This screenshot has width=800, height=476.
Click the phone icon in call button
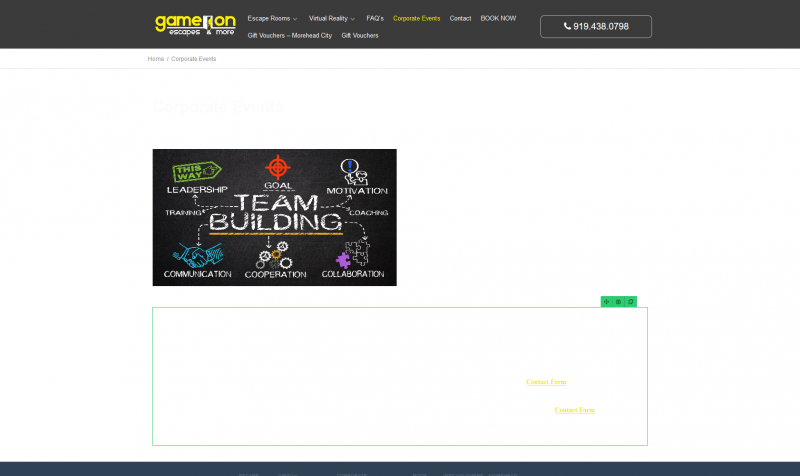pos(567,26)
